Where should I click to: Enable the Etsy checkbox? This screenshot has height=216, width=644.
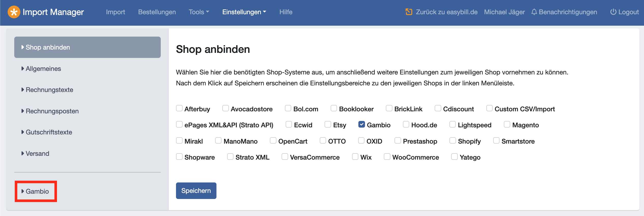click(328, 124)
